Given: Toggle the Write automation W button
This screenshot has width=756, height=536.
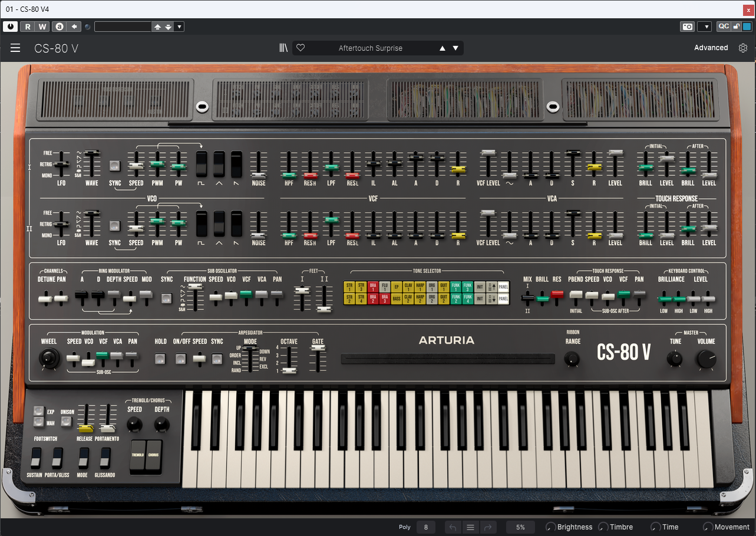Looking at the screenshot, I should [x=42, y=27].
